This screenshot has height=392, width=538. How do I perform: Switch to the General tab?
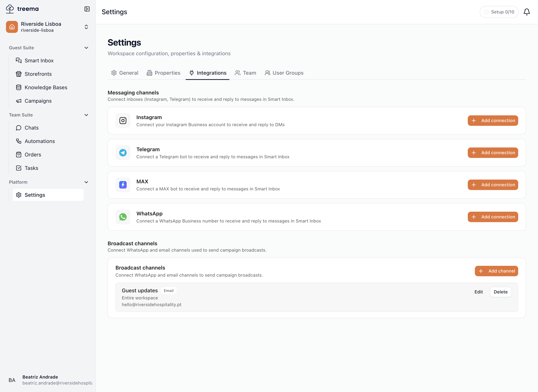(125, 73)
